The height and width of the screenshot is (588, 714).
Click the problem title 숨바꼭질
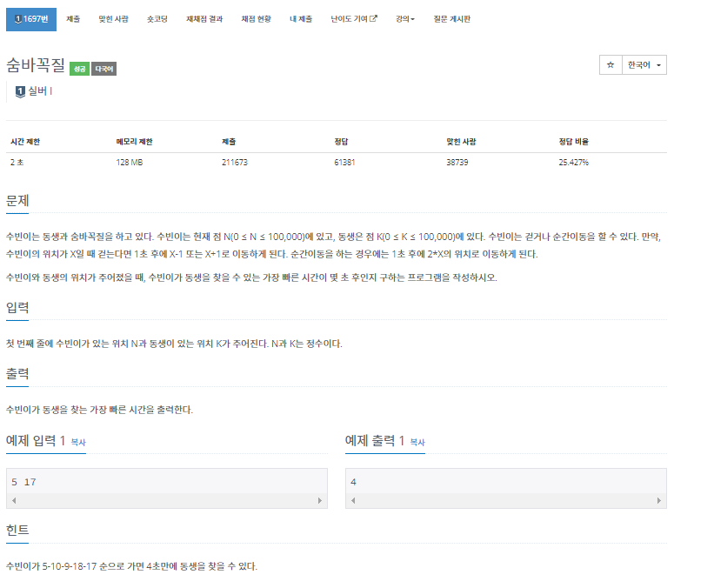coord(36,65)
